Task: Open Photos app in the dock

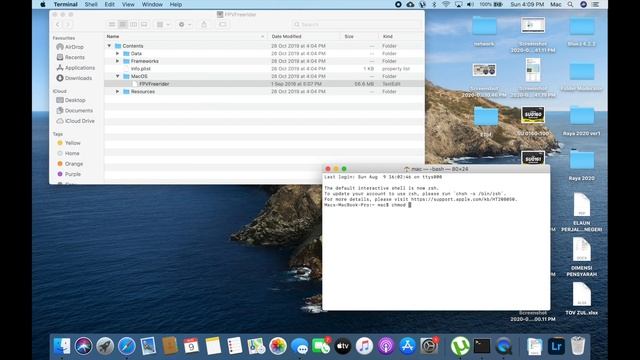Action: pos(278,346)
